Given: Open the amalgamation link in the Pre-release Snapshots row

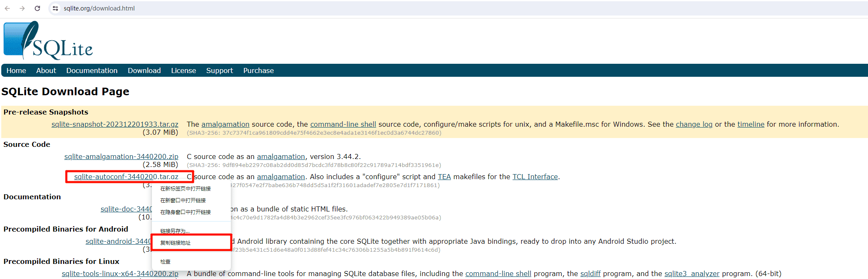Looking at the screenshot, I should tap(225, 124).
